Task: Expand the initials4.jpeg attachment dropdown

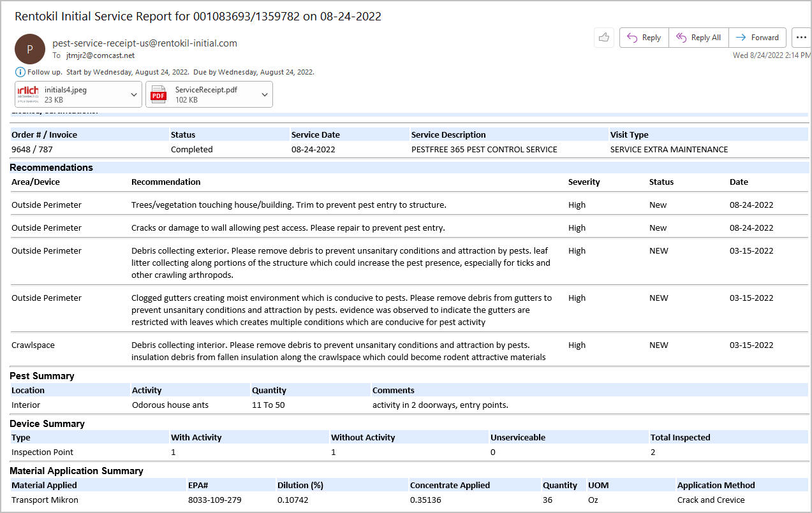Action: pos(134,94)
